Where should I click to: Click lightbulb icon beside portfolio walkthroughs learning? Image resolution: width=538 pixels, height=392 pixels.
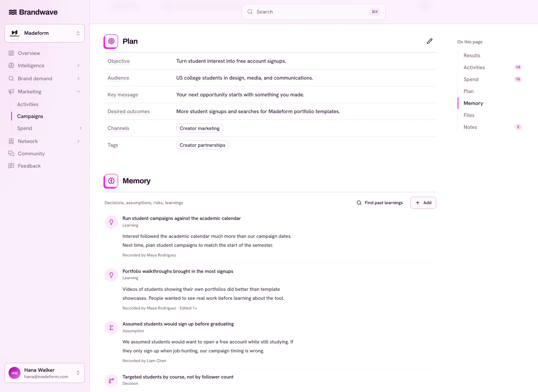[x=111, y=275]
